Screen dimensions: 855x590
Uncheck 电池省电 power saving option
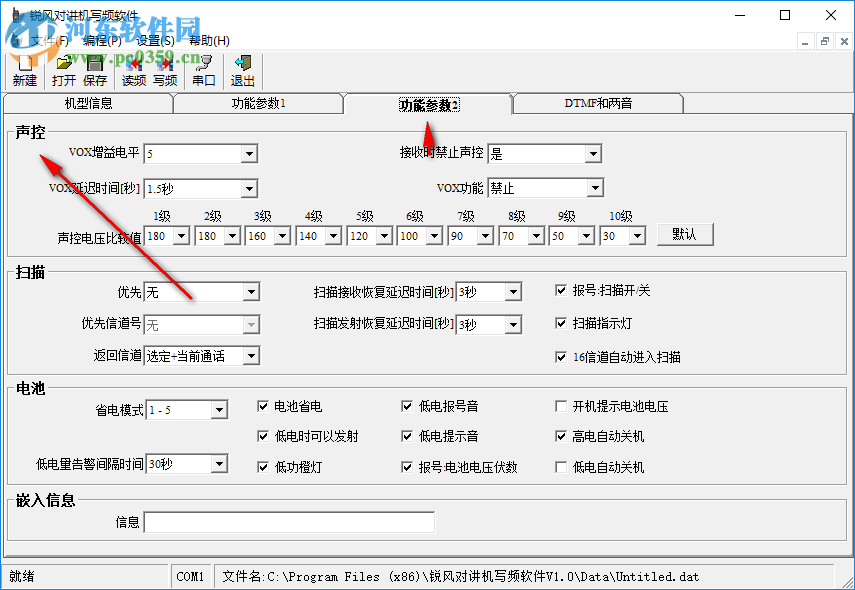[263, 405]
